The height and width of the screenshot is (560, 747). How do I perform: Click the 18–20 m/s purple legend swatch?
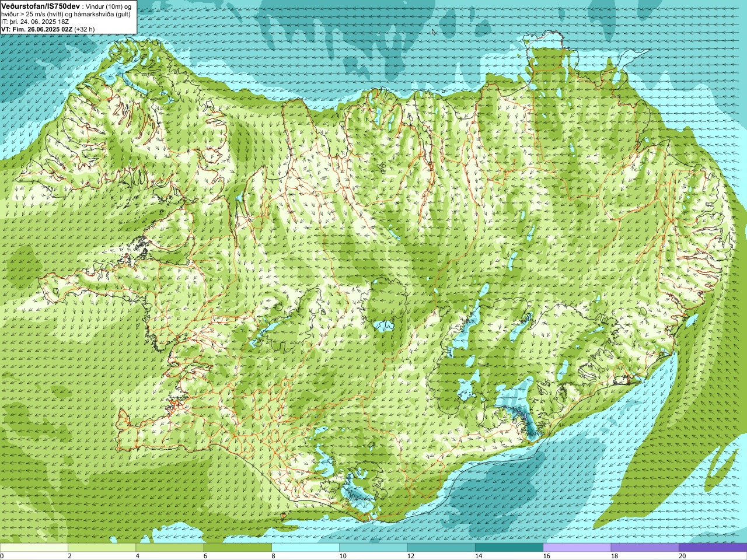click(x=645, y=548)
